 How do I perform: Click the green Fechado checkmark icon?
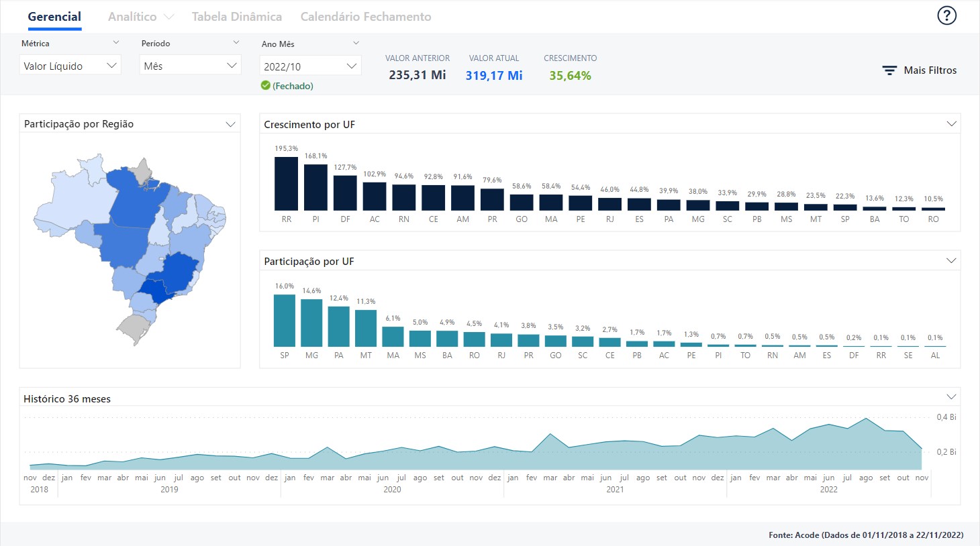click(x=266, y=86)
